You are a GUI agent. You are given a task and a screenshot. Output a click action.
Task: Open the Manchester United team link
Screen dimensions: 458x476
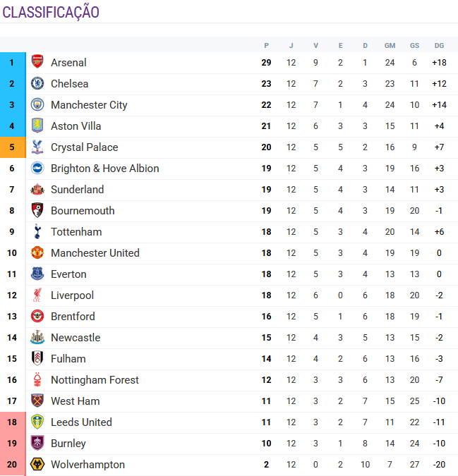(x=95, y=253)
